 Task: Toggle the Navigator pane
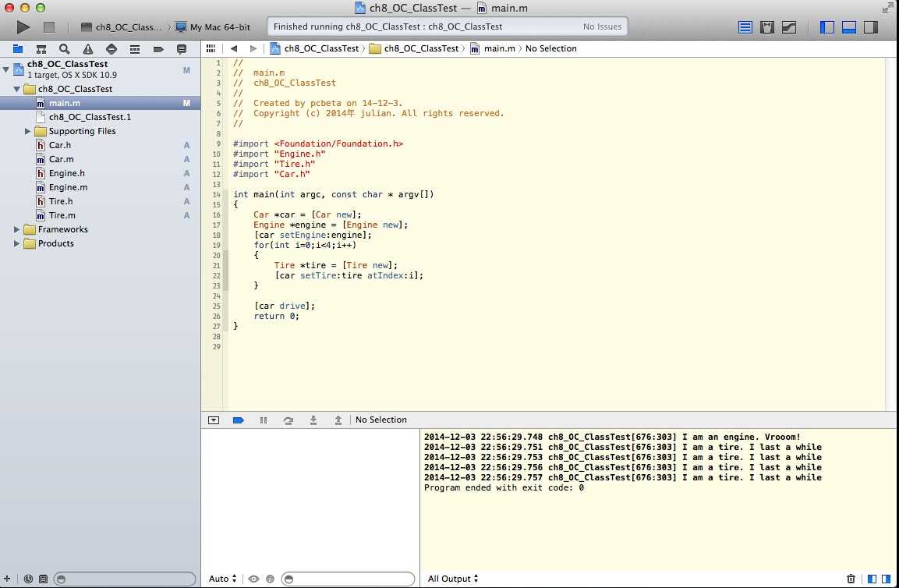[x=827, y=27]
